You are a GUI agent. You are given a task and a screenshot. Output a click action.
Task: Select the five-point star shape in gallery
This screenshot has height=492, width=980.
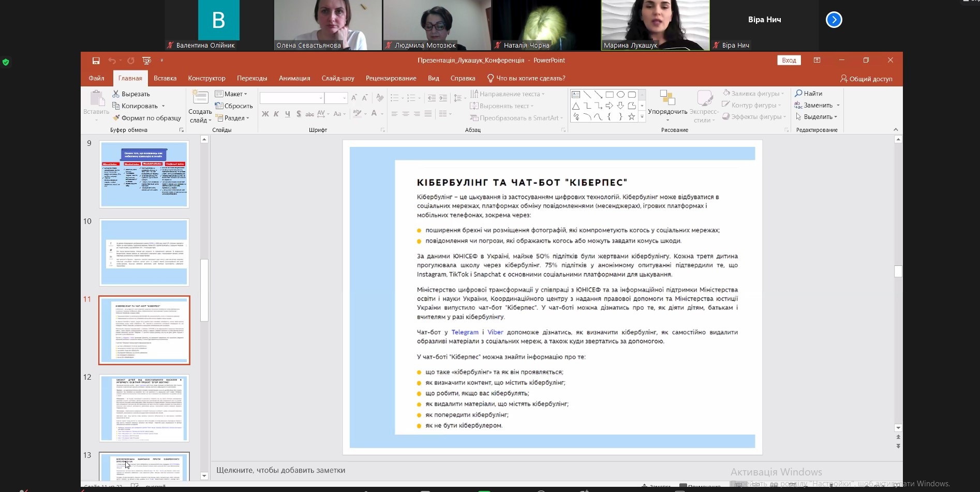click(632, 117)
